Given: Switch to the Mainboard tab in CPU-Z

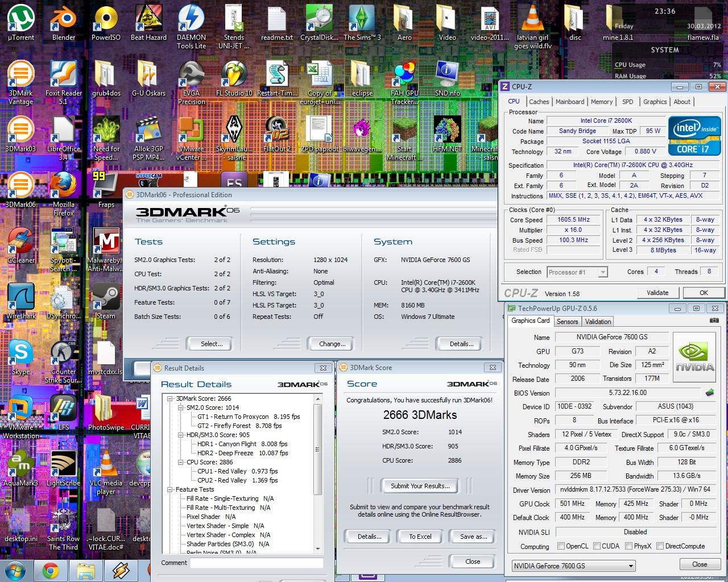Looking at the screenshot, I should coord(570,102).
